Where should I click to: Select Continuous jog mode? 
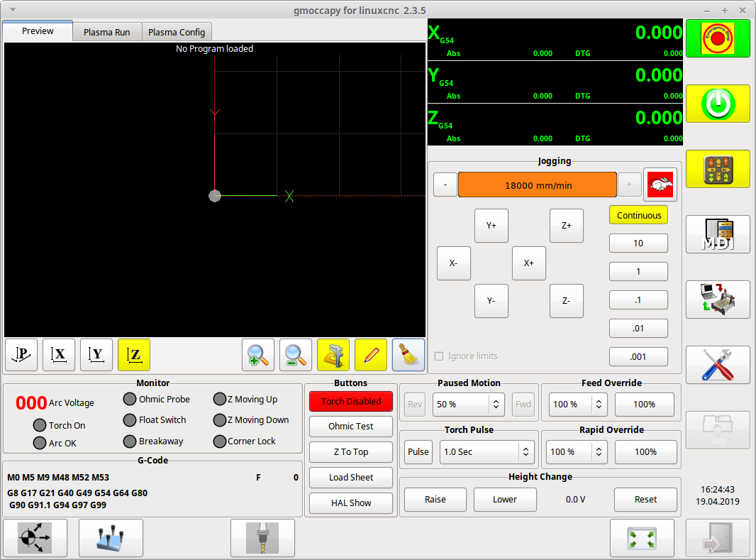[638, 215]
